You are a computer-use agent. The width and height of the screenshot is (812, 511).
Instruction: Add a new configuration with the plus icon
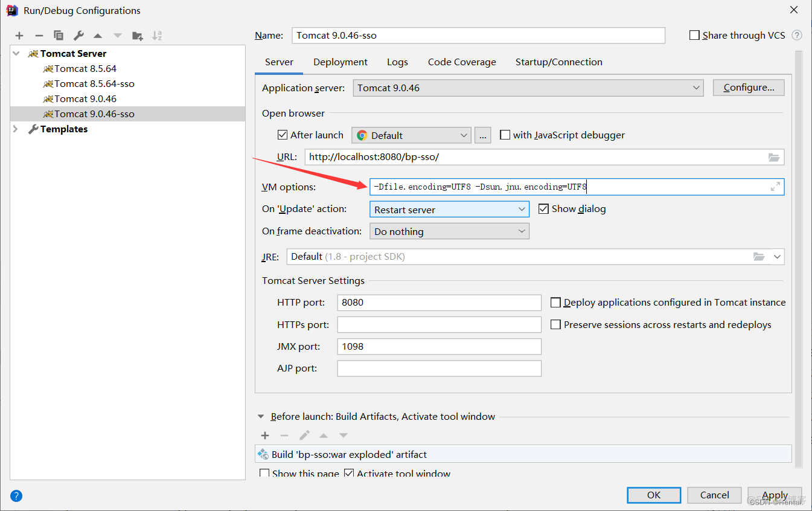[x=19, y=36]
